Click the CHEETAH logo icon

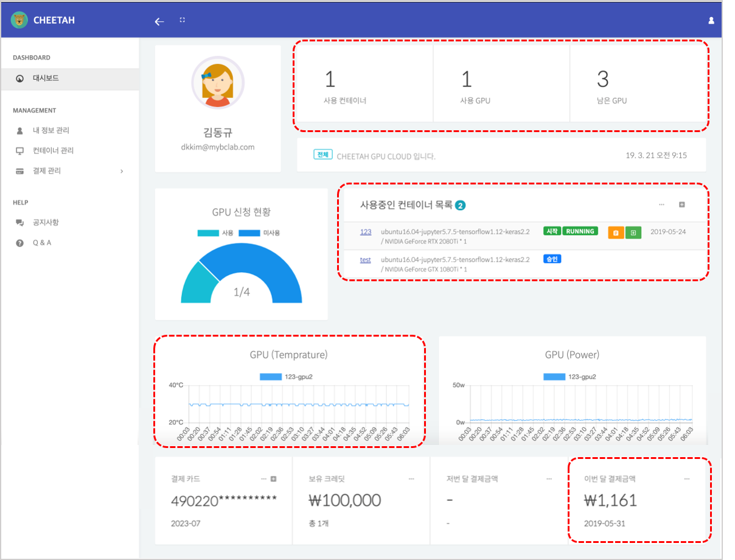(x=19, y=20)
